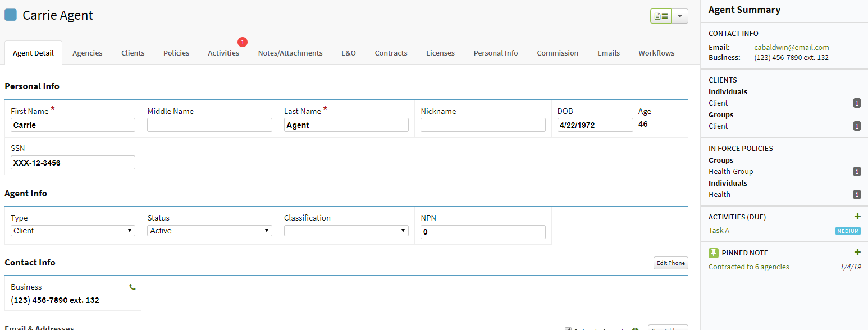Screen dimensions: 868x330
Task: Open the dropdown arrow beside the report icon
Action: coord(679,16)
